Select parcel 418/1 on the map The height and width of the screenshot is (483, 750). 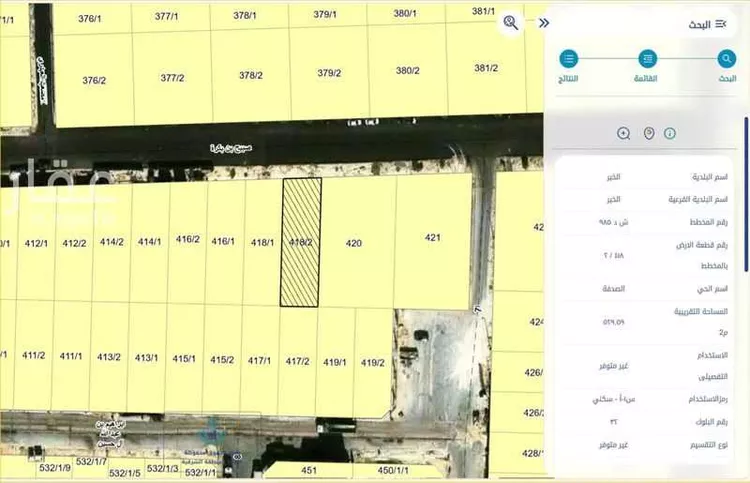(263, 242)
